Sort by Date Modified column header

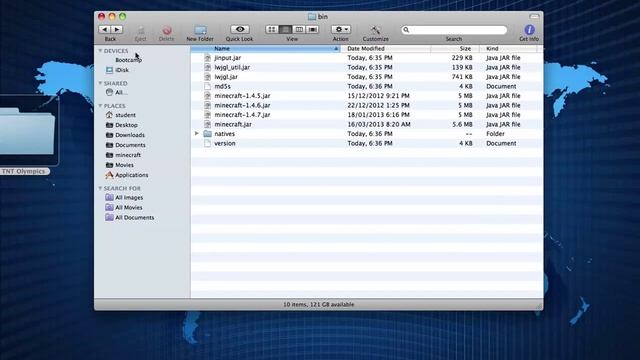click(x=385, y=49)
